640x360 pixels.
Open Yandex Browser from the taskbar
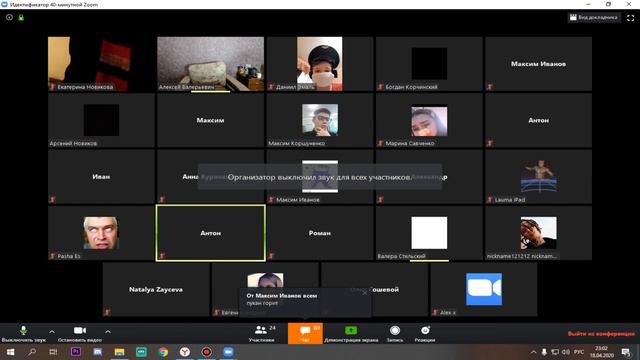(185, 352)
